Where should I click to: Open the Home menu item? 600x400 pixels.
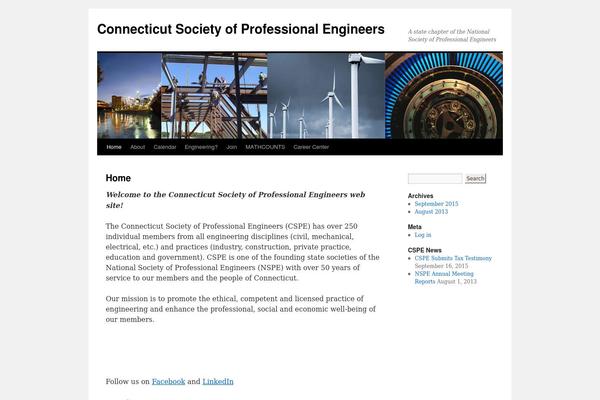(x=114, y=147)
